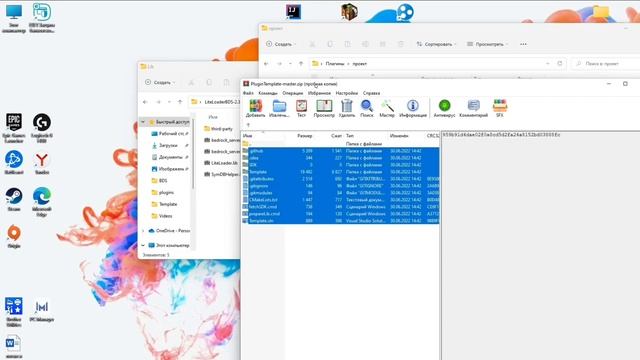Click Добавить (Add) icon in WinRAR toolbar
This screenshot has height=360, width=640.
click(x=256, y=108)
